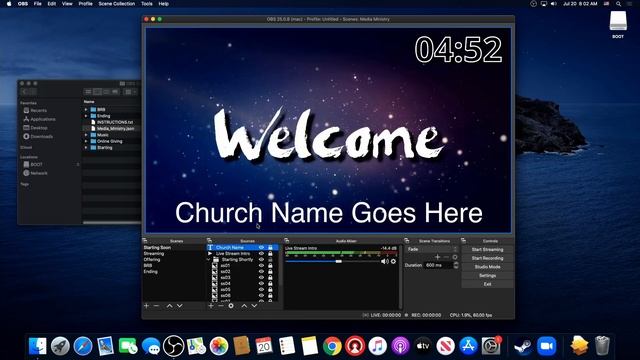
Task: Open Zoom from the Dock
Action: point(547,346)
